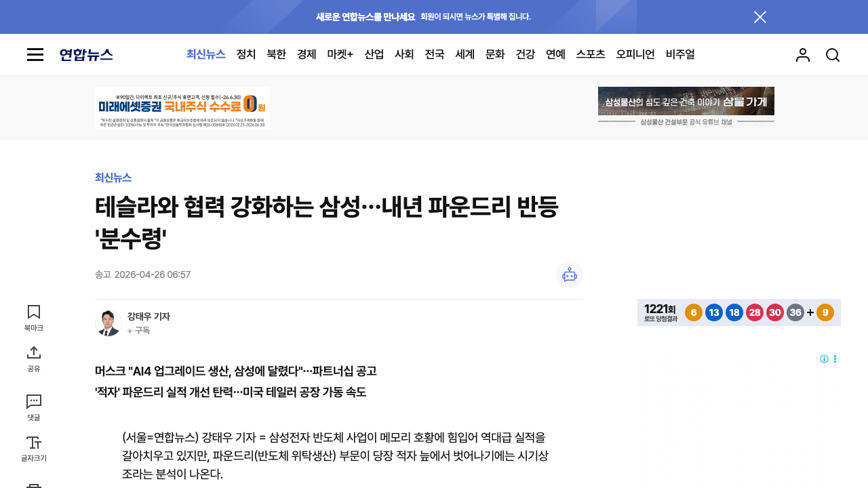This screenshot has width=868, height=488.
Task: Open reporter 강태우 기자 profile
Action: pos(149,317)
